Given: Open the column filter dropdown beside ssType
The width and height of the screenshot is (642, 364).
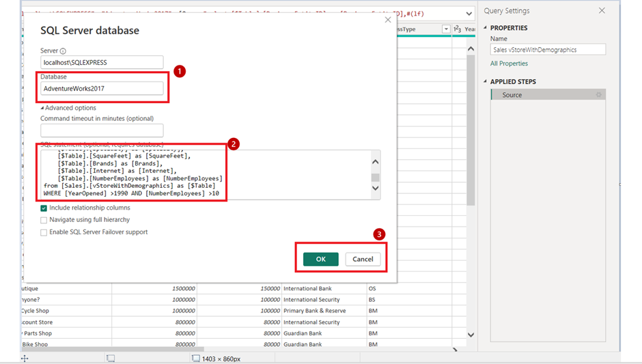Looking at the screenshot, I should pos(446,29).
